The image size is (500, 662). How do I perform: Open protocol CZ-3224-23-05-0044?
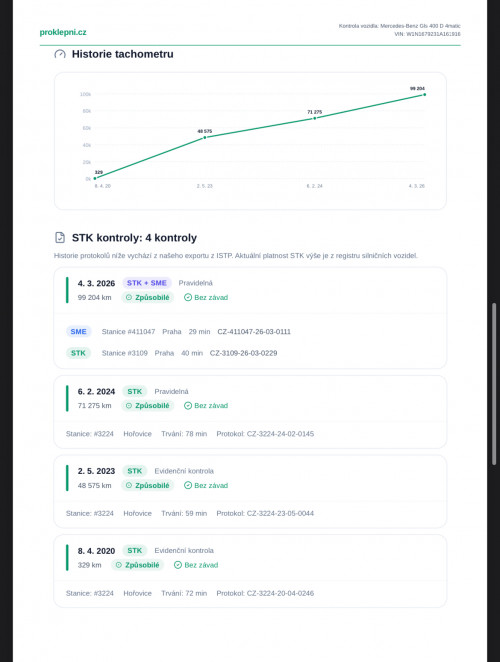[x=265, y=513]
